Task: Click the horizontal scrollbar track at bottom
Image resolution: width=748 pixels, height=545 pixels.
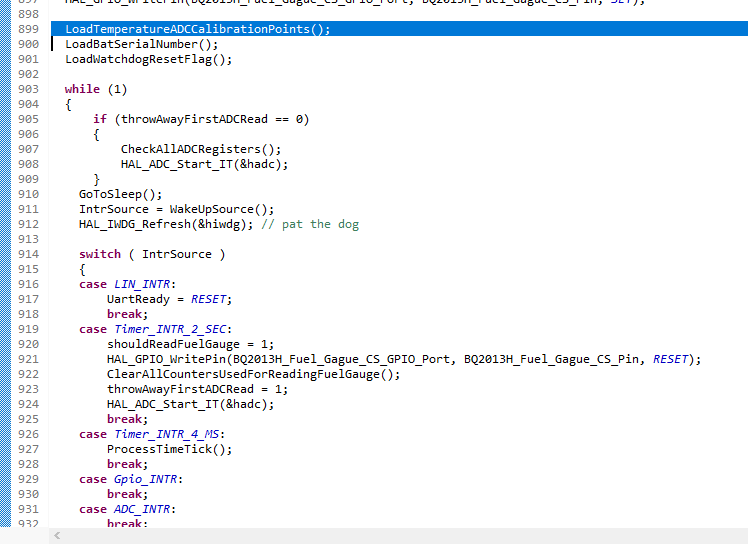Action: point(400,536)
